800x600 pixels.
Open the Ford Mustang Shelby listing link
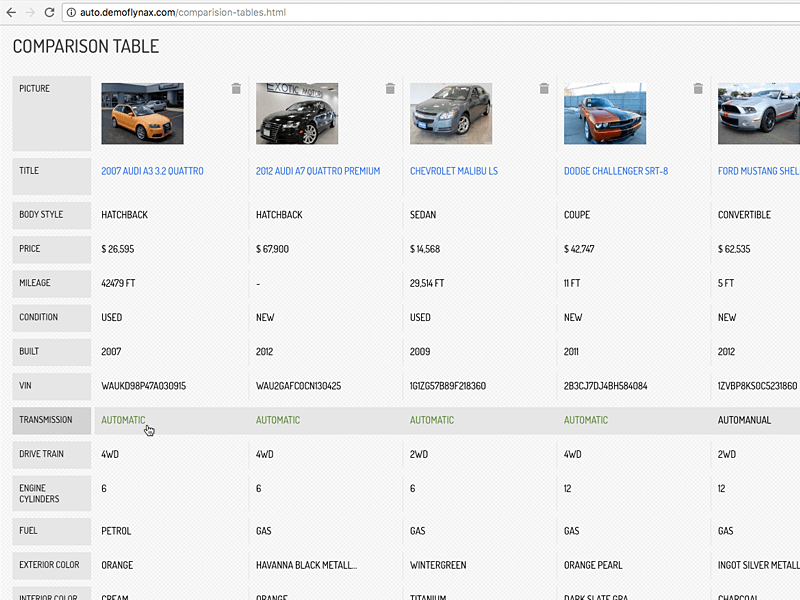pyautogui.click(x=759, y=171)
